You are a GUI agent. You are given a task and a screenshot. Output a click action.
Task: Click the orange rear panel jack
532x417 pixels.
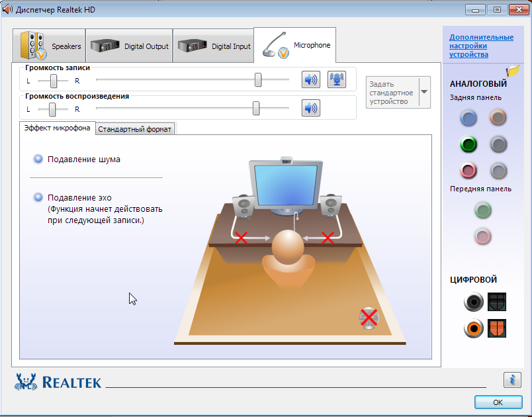[498, 118]
